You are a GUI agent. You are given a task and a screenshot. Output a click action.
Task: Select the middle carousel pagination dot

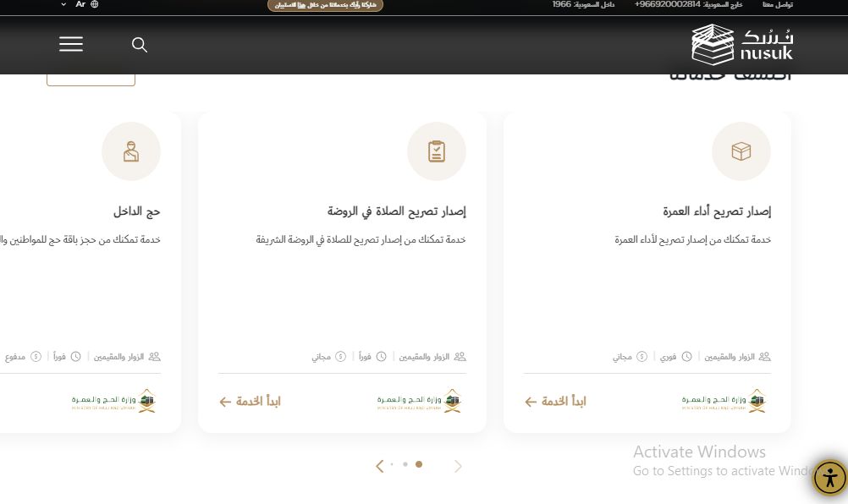pyautogui.click(x=405, y=464)
